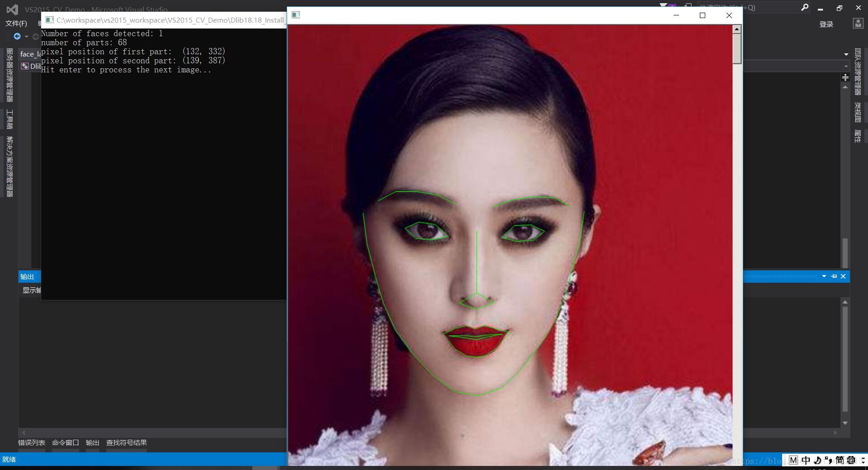Open the 属性 panel on the right
Viewport: 868px width, 470px height.
click(x=857, y=136)
